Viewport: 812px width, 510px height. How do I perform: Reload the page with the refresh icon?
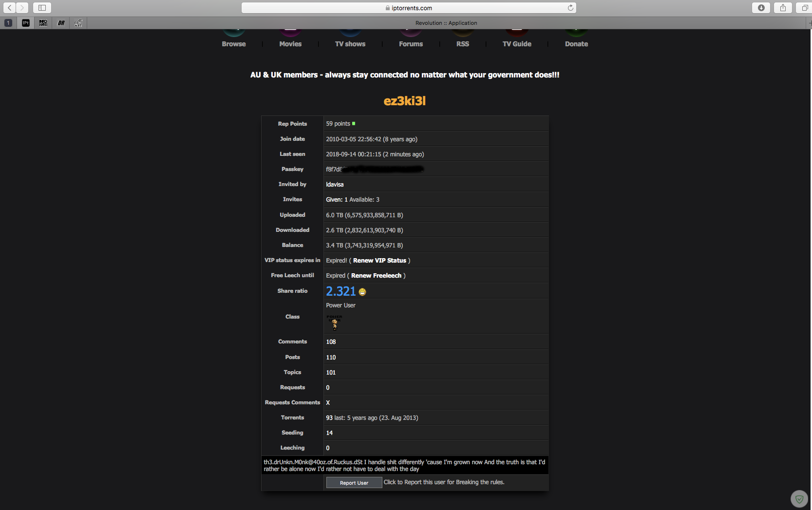click(570, 8)
